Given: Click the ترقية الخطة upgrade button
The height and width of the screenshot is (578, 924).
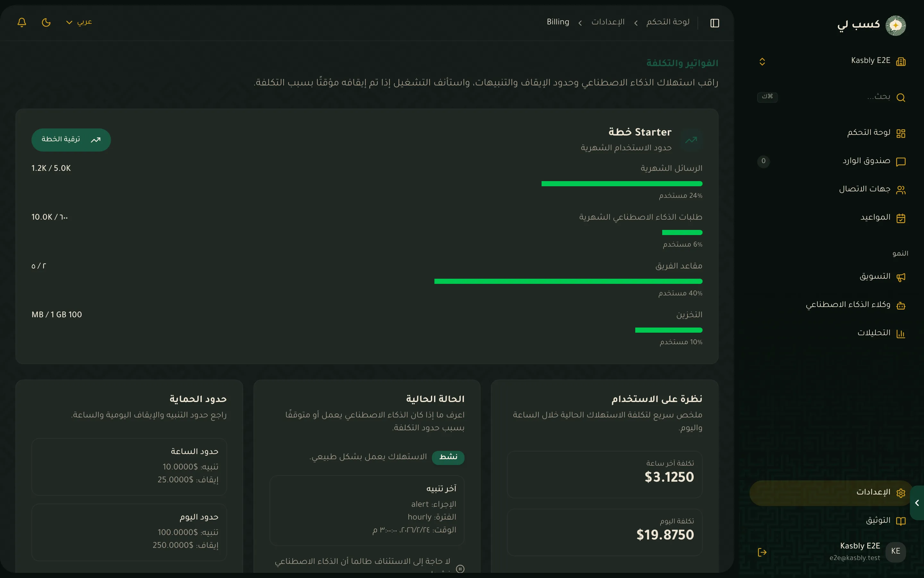Looking at the screenshot, I should 71,140.
